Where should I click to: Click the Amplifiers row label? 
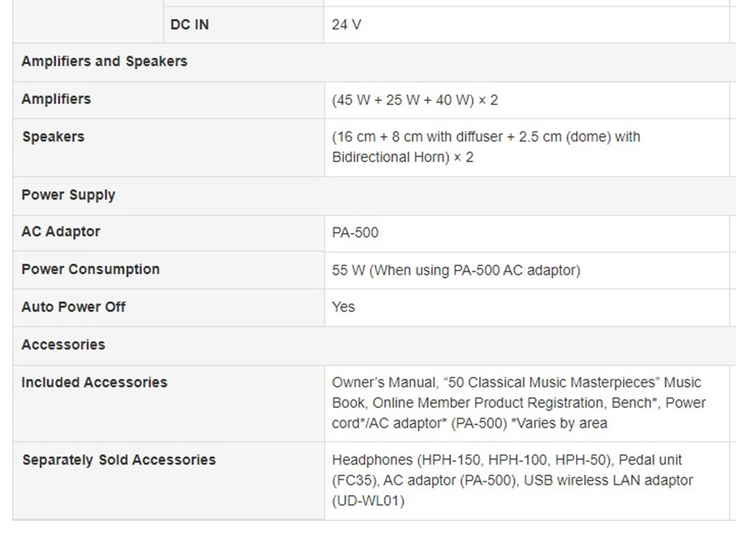coord(56,99)
